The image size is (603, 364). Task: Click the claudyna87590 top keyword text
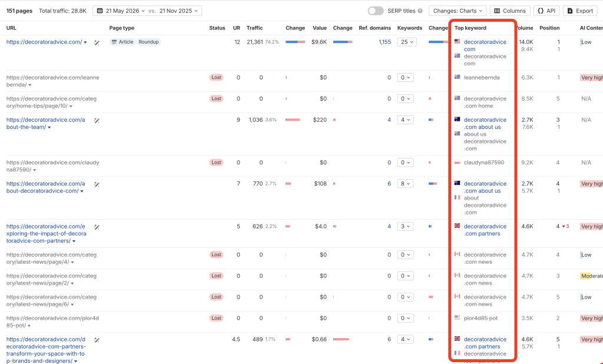click(484, 163)
